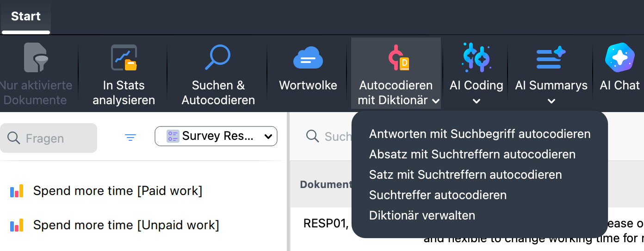Select Satz mit Suchtreffern autocodieren

pos(465,175)
